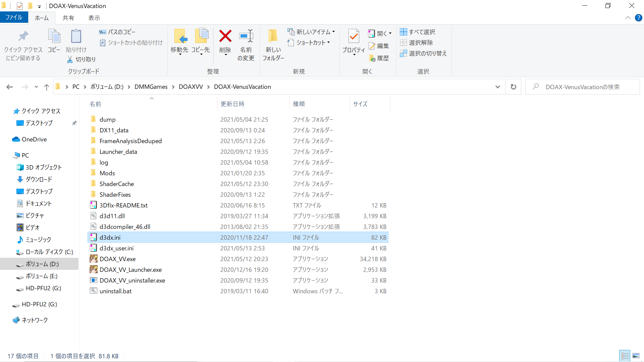
Task: Open Properties (プロパティ) for selection
Action: [x=354, y=42]
